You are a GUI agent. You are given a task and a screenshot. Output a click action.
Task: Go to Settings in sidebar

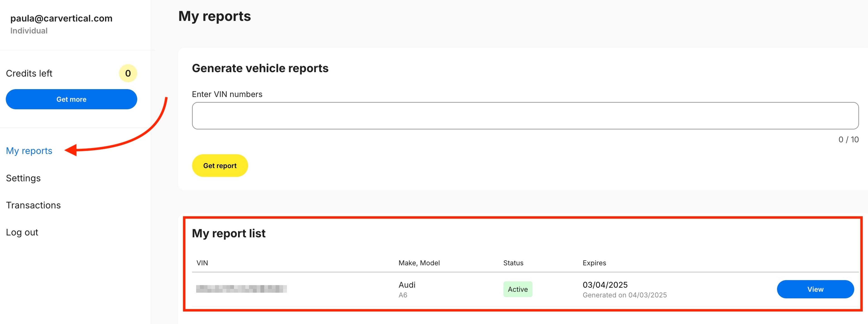point(23,178)
